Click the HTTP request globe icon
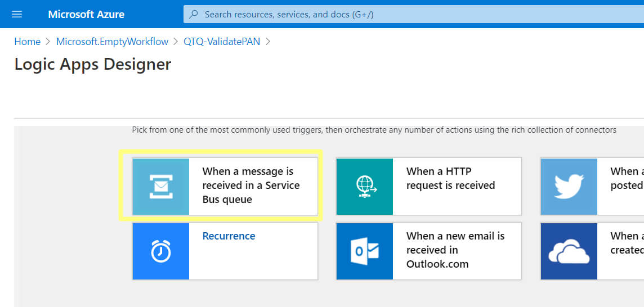The width and height of the screenshot is (644, 307). tap(365, 186)
